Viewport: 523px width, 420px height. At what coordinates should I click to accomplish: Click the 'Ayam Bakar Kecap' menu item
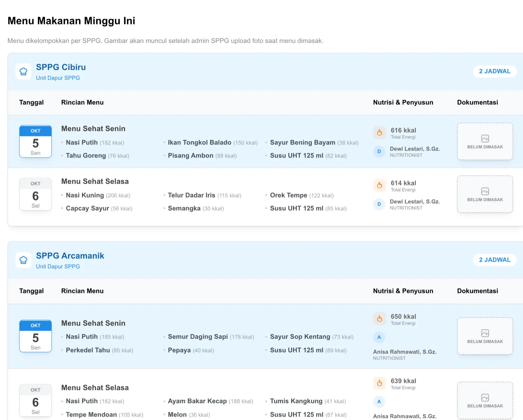pos(197,401)
